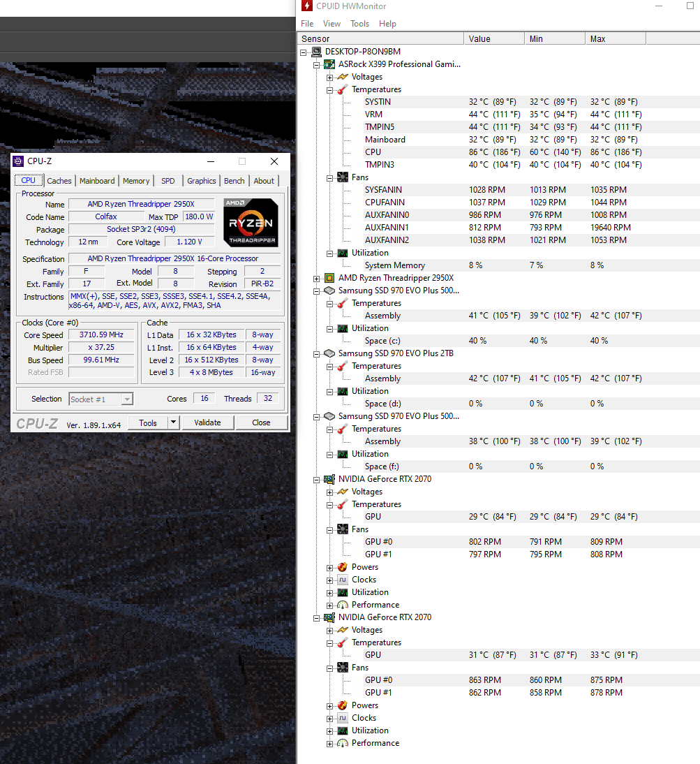
Task: Collapse the motherboard Temperatures node
Action: [x=329, y=90]
